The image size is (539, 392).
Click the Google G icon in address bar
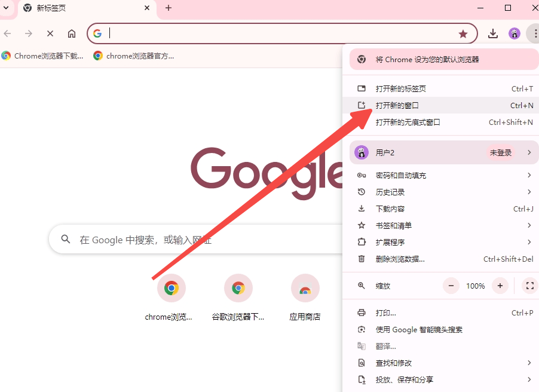(97, 33)
